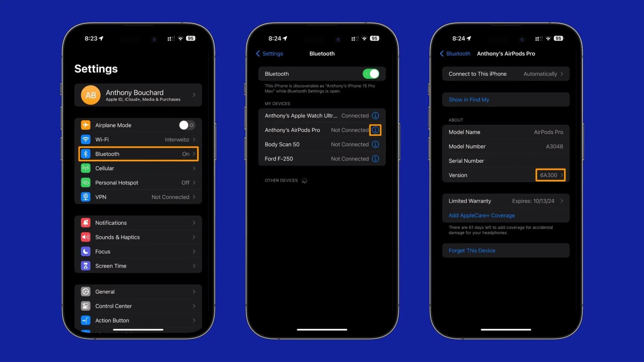Tap the Bluetooth settings icon

pos(86,154)
